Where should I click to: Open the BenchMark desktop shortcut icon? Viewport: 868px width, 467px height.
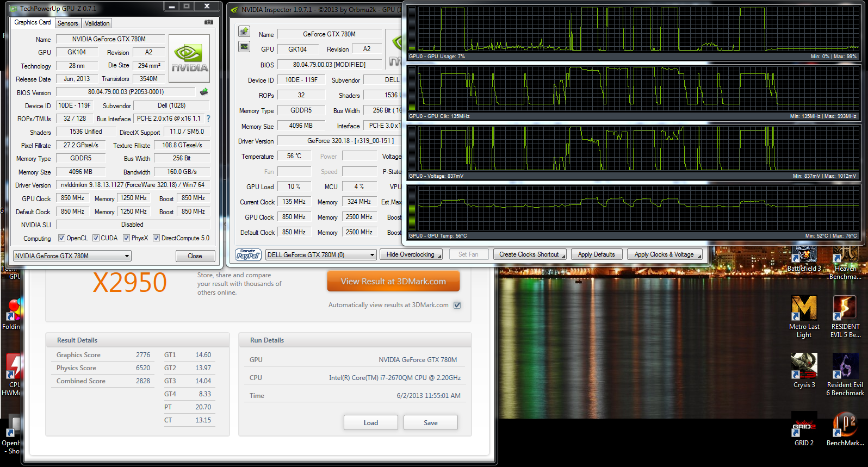coord(845,429)
